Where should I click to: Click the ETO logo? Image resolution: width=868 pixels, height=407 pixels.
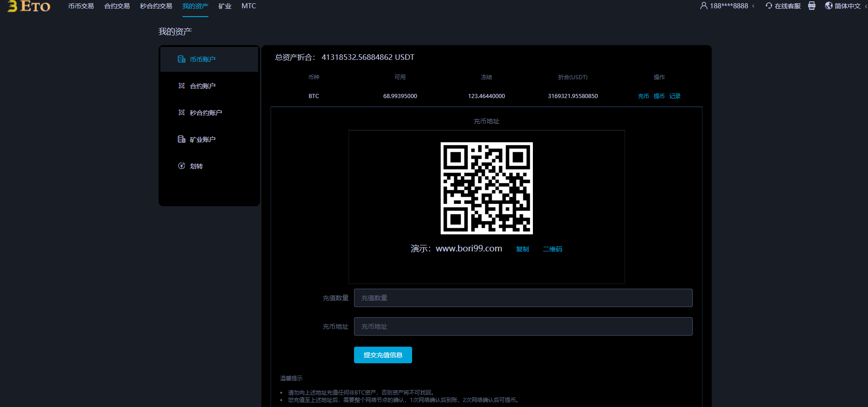tap(29, 6)
